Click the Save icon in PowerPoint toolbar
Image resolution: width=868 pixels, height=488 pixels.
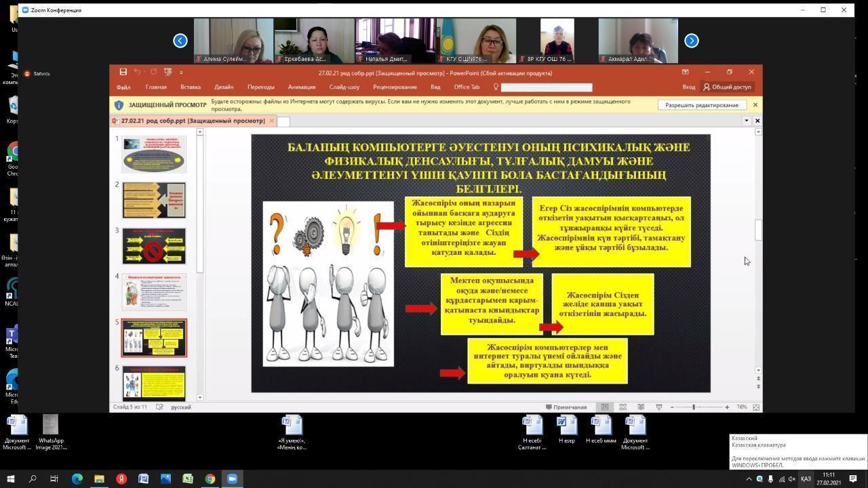(x=123, y=72)
